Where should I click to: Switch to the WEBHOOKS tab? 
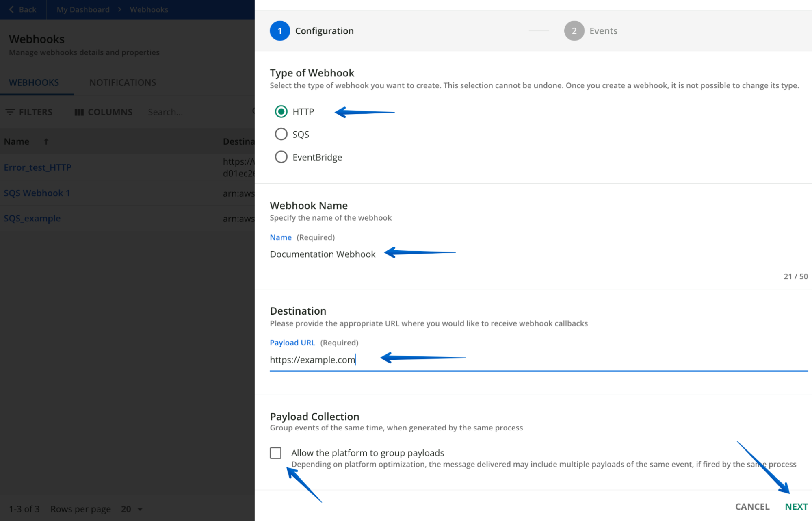tap(34, 82)
